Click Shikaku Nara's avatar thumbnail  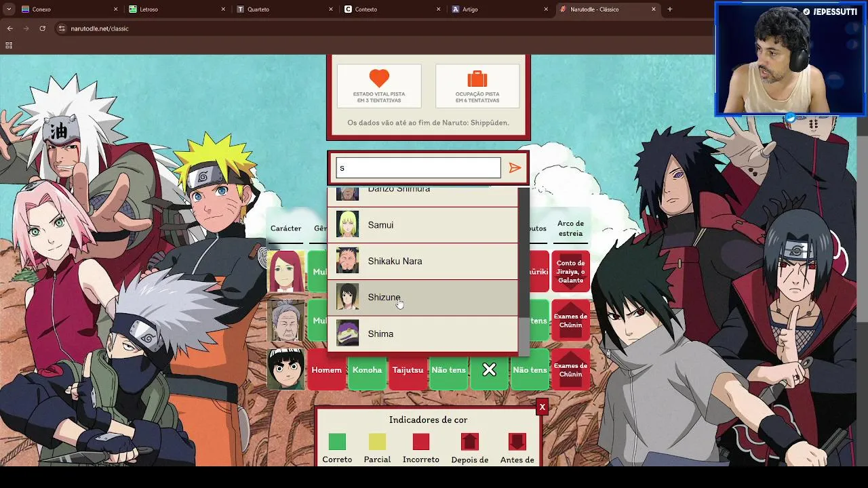click(x=348, y=261)
